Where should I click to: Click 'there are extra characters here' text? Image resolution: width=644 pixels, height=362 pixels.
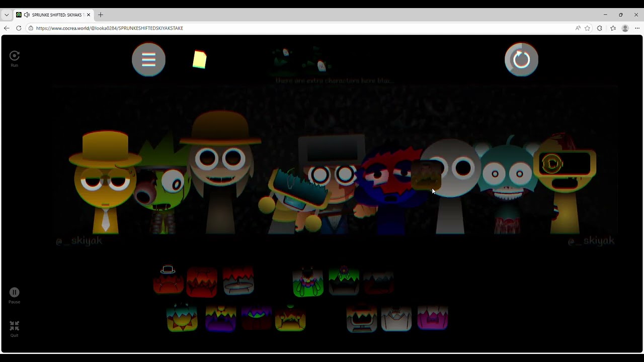[335, 80]
